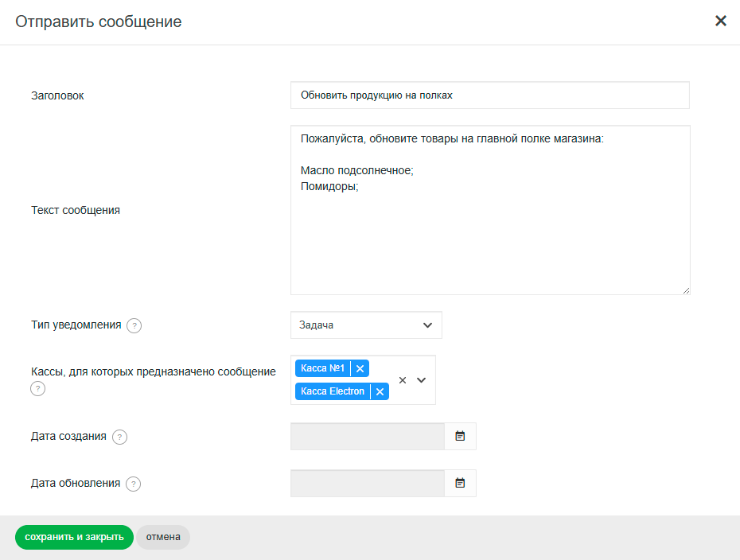Image resolution: width=740 pixels, height=560 pixels.
Task: Click the Дата создания date field
Action: pyautogui.click(x=368, y=437)
